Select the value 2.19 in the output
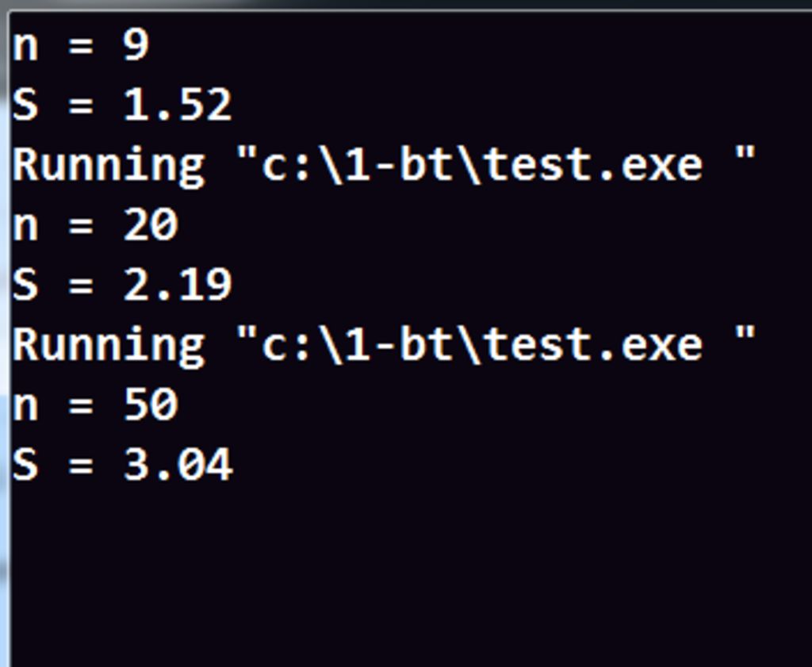The image size is (812, 667). (178, 285)
